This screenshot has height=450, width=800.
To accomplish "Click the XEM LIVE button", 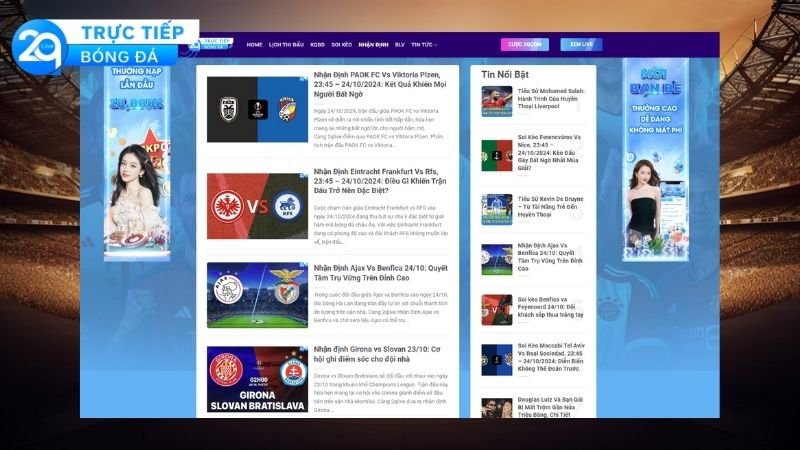I will 581,44.
